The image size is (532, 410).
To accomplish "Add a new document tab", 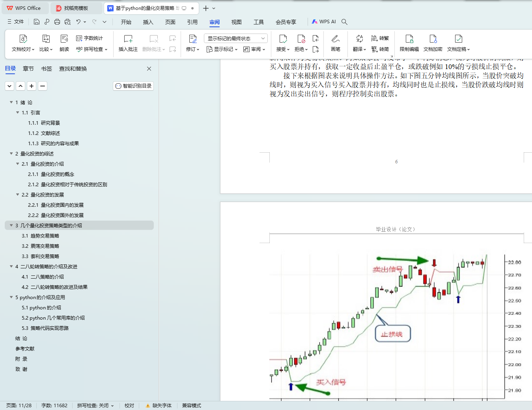I will pyautogui.click(x=206, y=8).
